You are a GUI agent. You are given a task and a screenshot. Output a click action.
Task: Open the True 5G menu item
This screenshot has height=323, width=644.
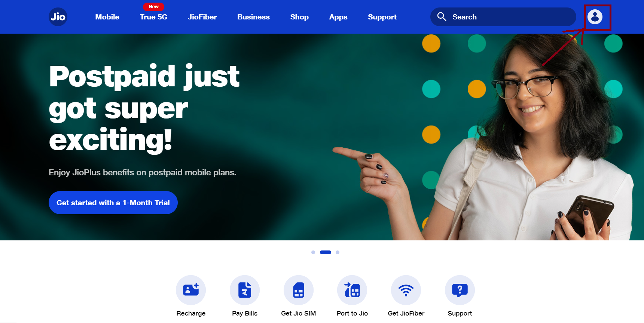click(154, 17)
